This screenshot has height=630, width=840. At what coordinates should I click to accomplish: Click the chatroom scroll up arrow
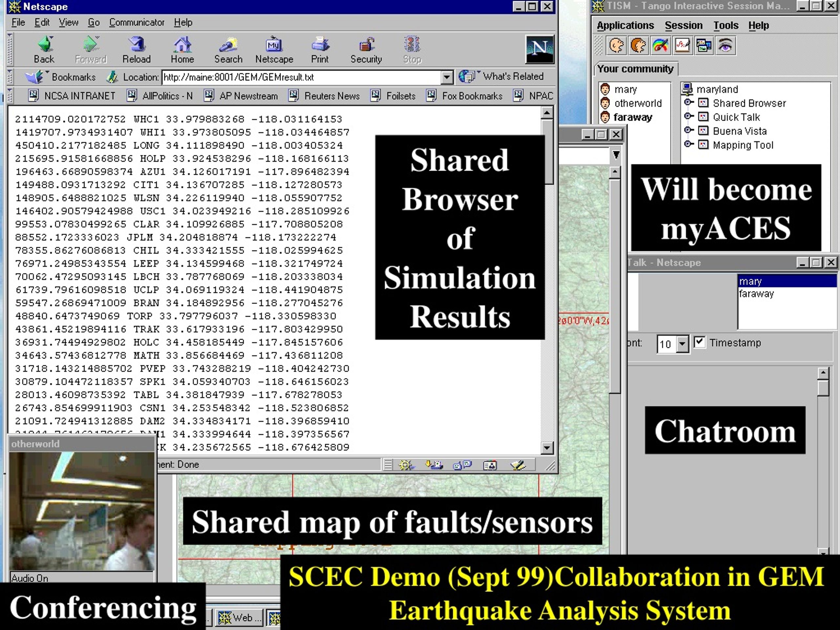pos(823,373)
